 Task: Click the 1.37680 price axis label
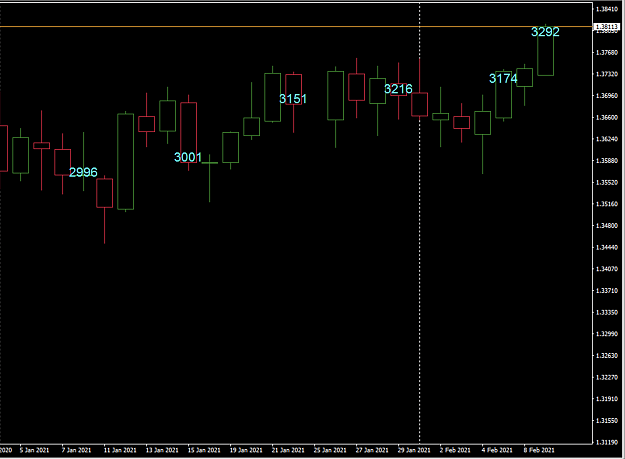tap(607, 52)
